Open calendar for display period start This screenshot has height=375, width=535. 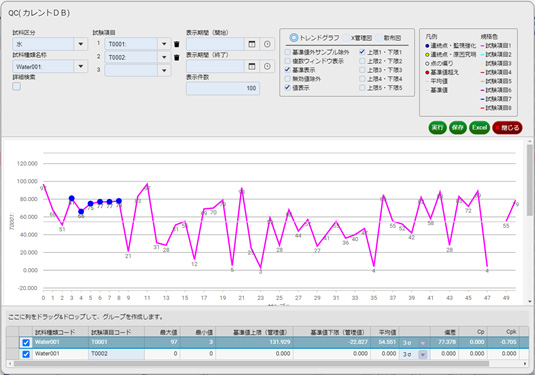tap(252, 44)
